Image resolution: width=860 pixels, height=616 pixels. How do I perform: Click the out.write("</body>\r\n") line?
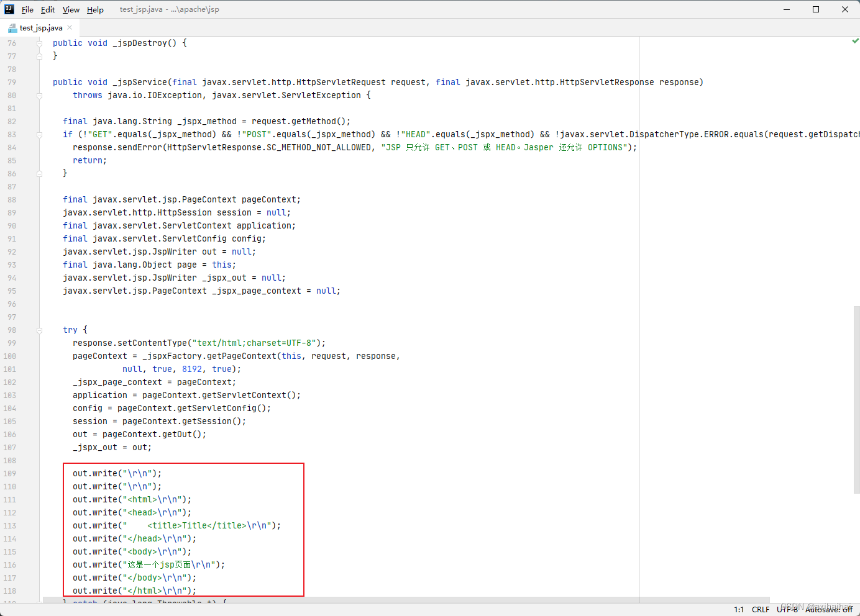(x=134, y=577)
